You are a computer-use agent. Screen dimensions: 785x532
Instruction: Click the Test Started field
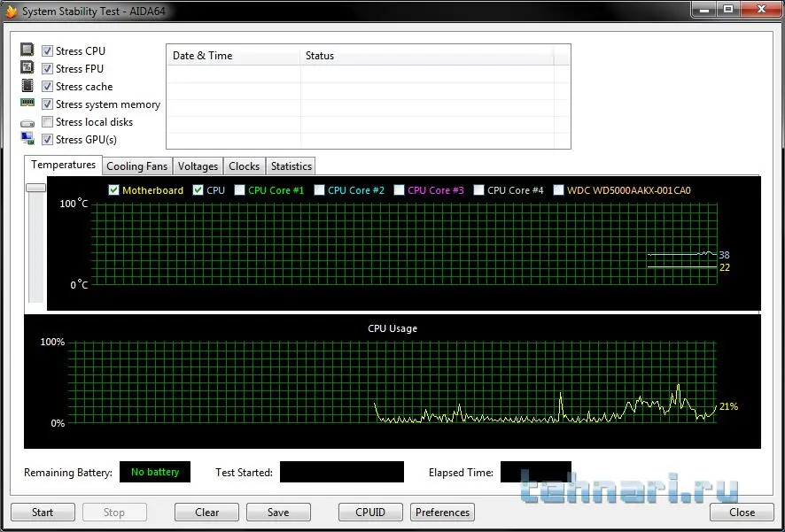pos(341,472)
